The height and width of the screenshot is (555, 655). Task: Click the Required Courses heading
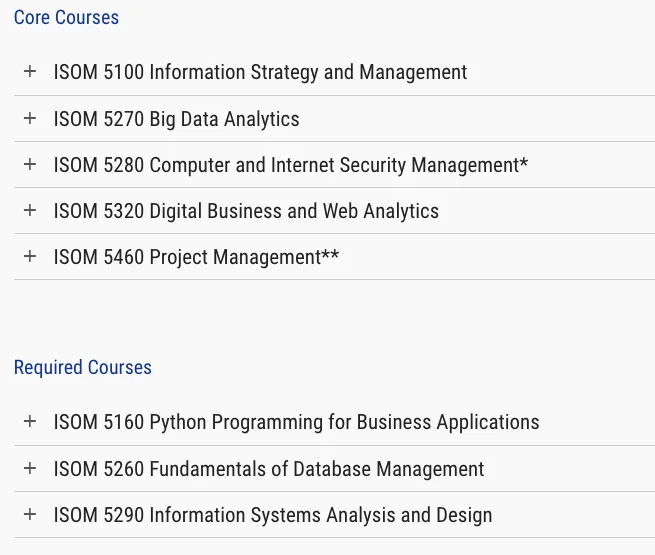coord(83,367)
